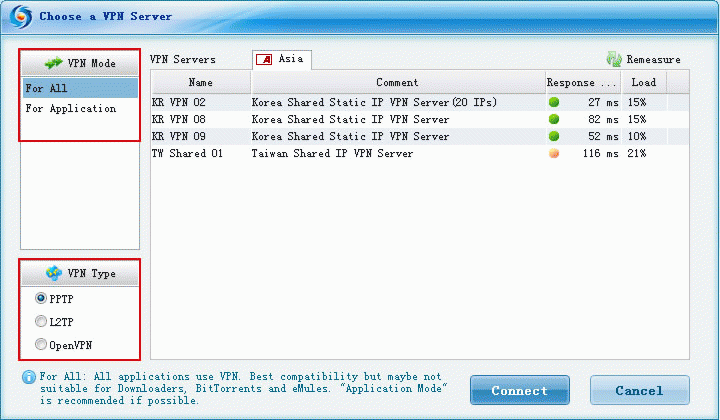Click the 15% load of KR VPN 08
The width and height of the screenshot is (720, 420).
(637, 119)
